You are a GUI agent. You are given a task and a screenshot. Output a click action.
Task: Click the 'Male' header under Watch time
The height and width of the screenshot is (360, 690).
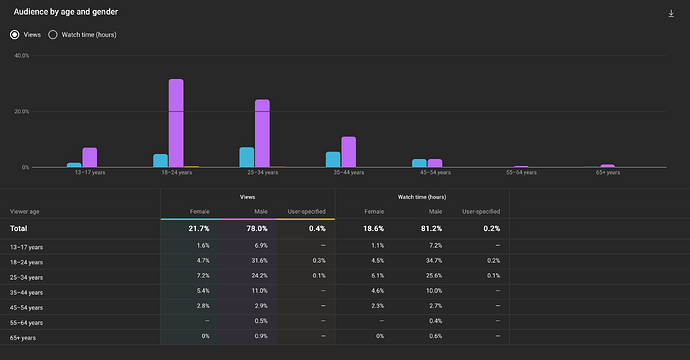click(436, 212)
